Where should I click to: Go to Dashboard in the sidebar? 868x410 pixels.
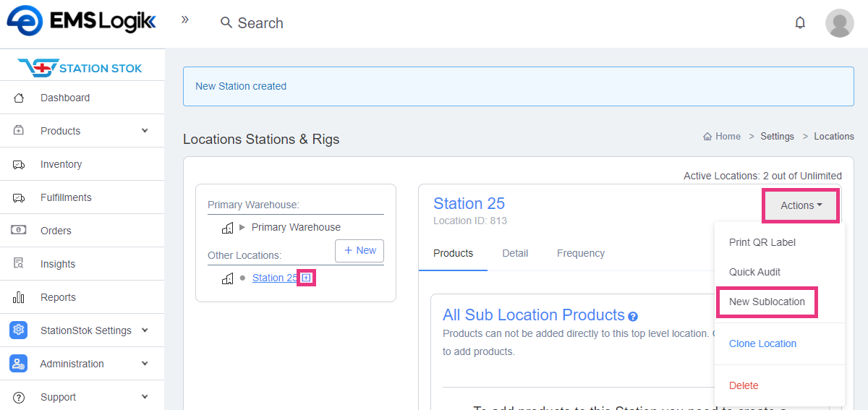tap(64, 98)
